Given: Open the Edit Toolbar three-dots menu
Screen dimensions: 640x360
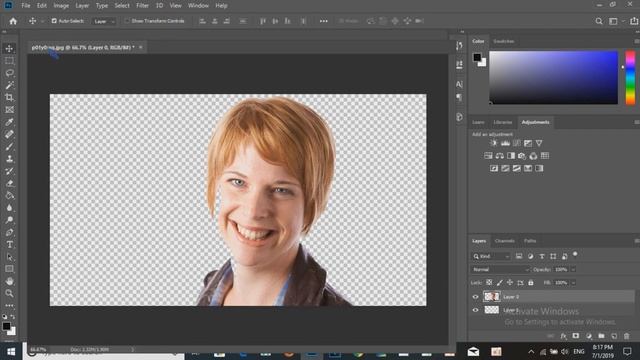Looking at the screenshot, I should click(9, 305).
